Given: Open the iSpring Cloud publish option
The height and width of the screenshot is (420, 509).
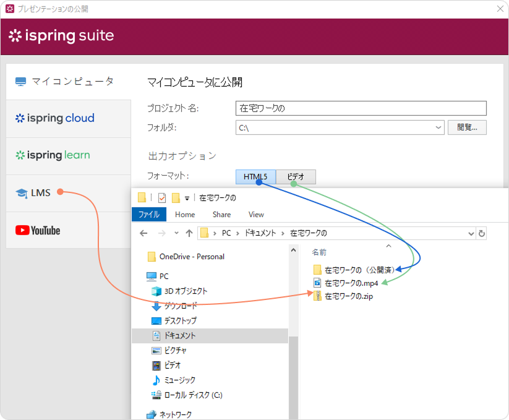Looking at the screenshot, I should (x=56, y=118).
